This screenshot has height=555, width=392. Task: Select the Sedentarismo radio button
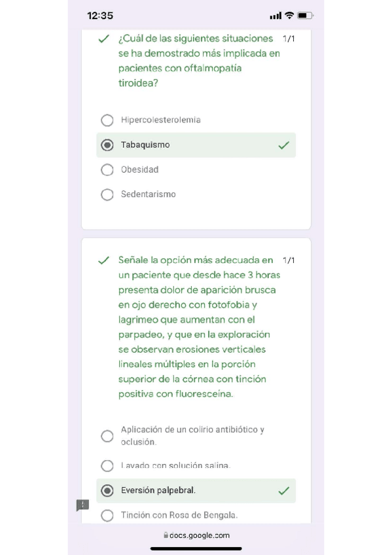tap(107, 194)
